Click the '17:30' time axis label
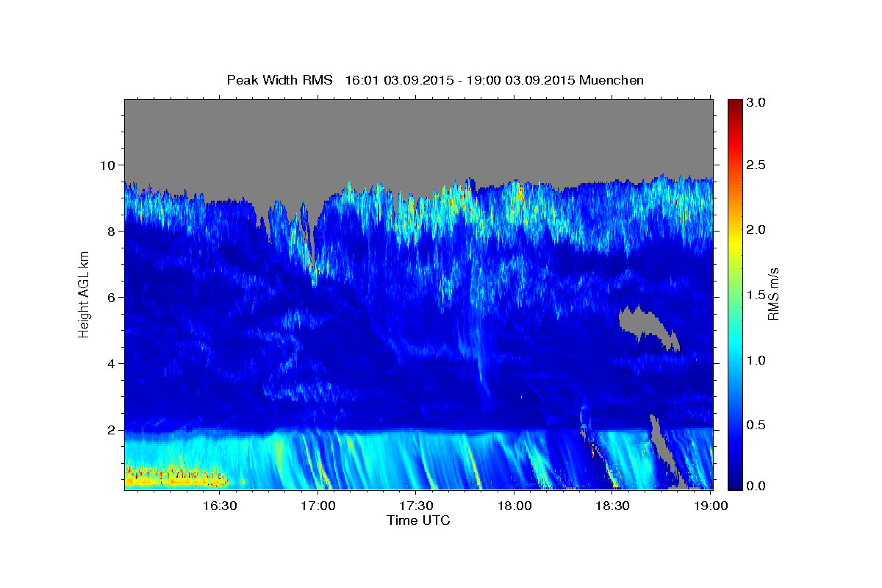 (416, 506)
